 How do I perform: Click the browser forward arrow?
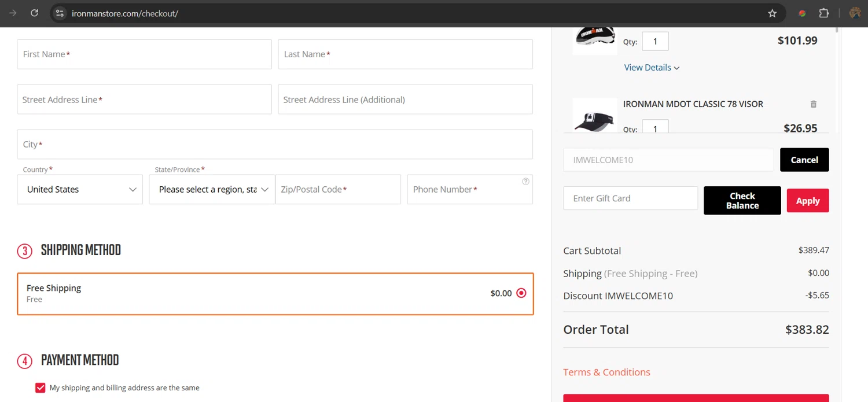pyautogui.click(x=13, y=13)
